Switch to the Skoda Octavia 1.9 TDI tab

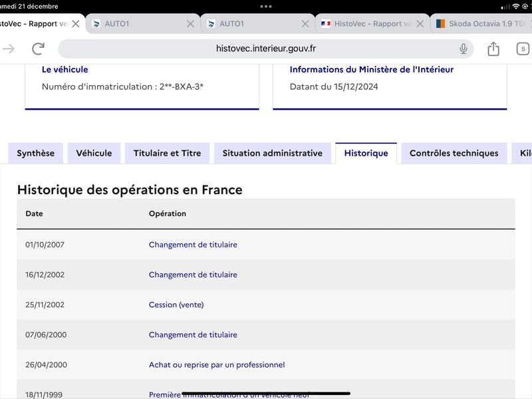481,24
